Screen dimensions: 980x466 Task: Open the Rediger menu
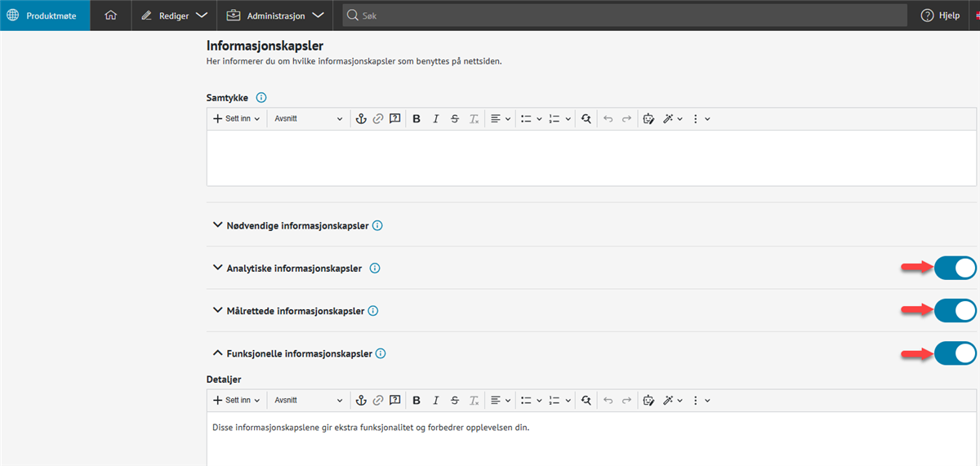[173, 16]
